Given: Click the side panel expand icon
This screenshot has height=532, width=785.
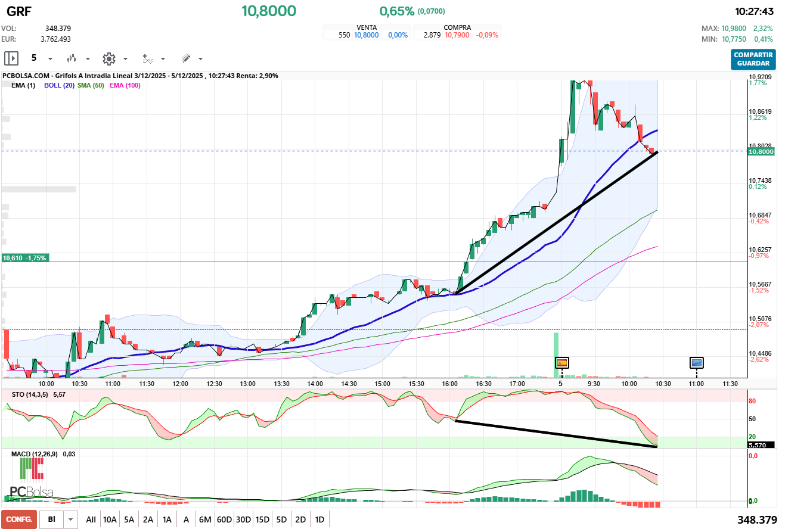Looking at the screenshot, I should point(11,58).
